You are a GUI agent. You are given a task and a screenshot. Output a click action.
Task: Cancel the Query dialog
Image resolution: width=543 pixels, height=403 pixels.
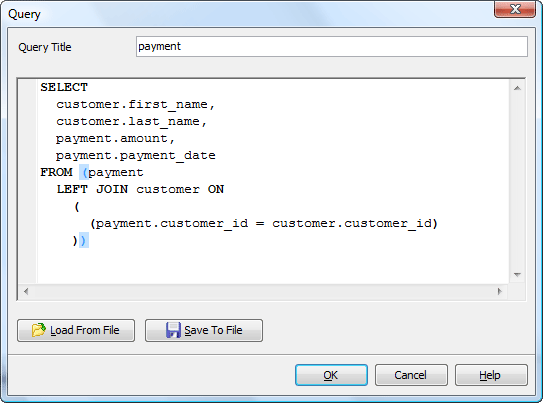coord(411,375)
